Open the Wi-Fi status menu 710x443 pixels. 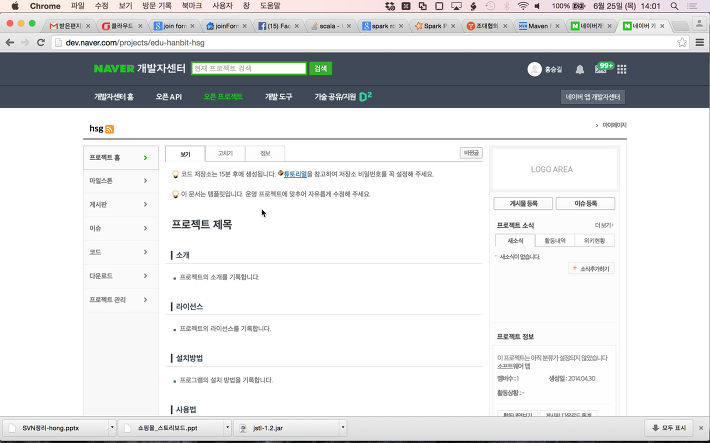523,6
